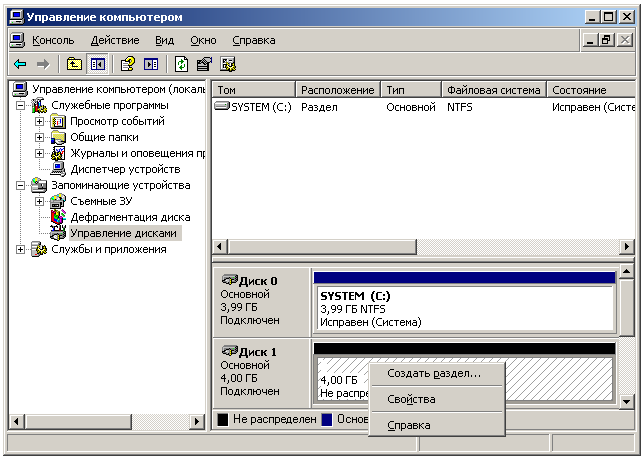Click the Диск 0 drive icon
The image size is (644, 458).
[229, 280]
